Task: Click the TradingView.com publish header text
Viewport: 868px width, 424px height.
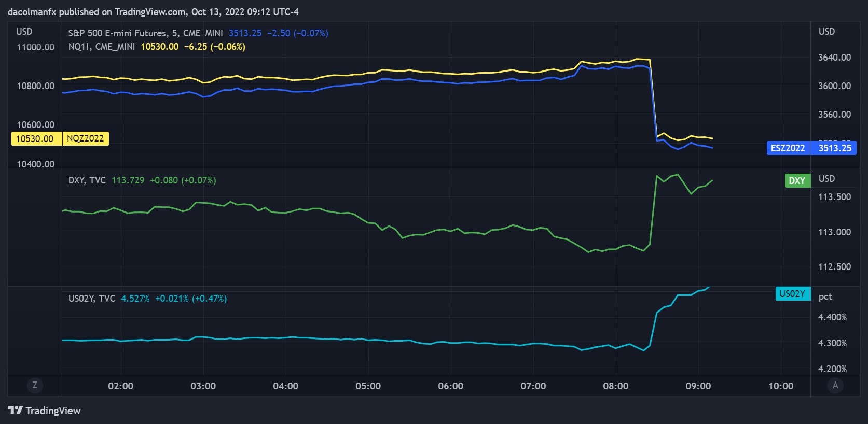Action: 153,12
